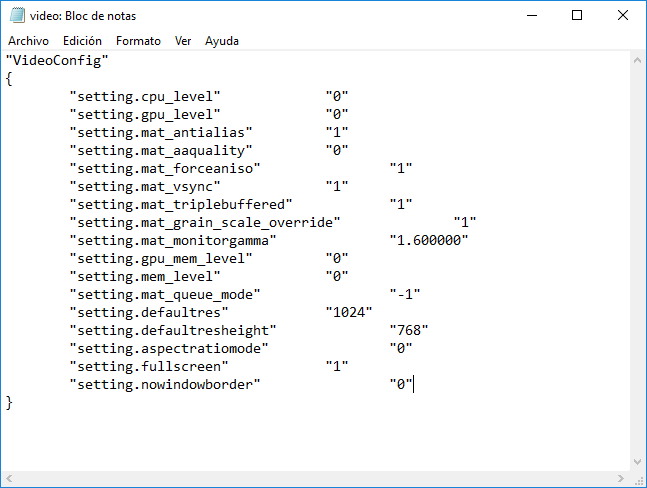
Task: Click the vertical scrollbar down arrow
Action: (x=637, y=460)
